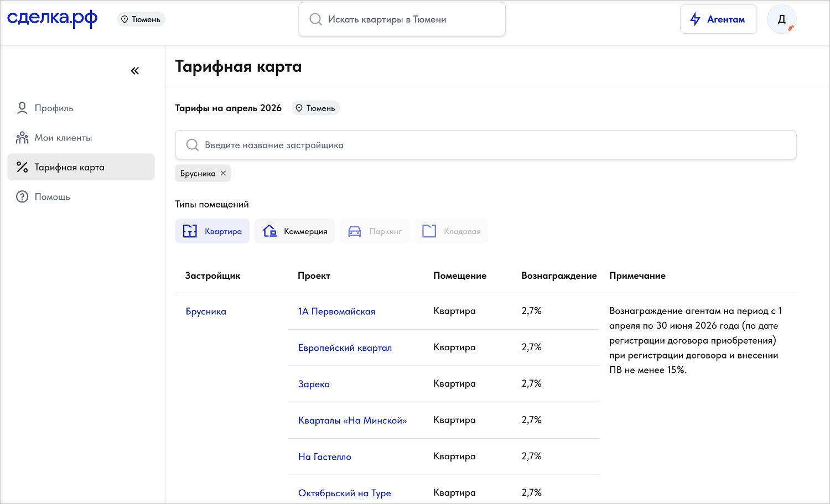Click Квартира cell in На Гастелло row
830x504 pixels.
tap(454, 456)
